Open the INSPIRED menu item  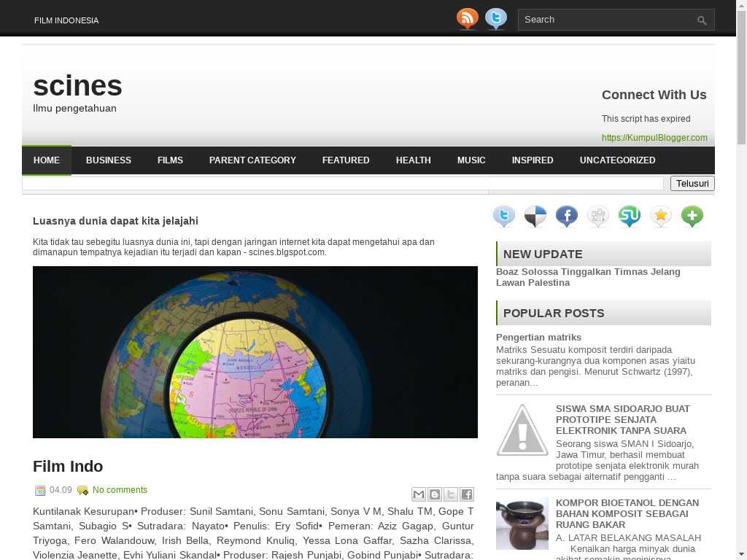(x=533, y=160)
